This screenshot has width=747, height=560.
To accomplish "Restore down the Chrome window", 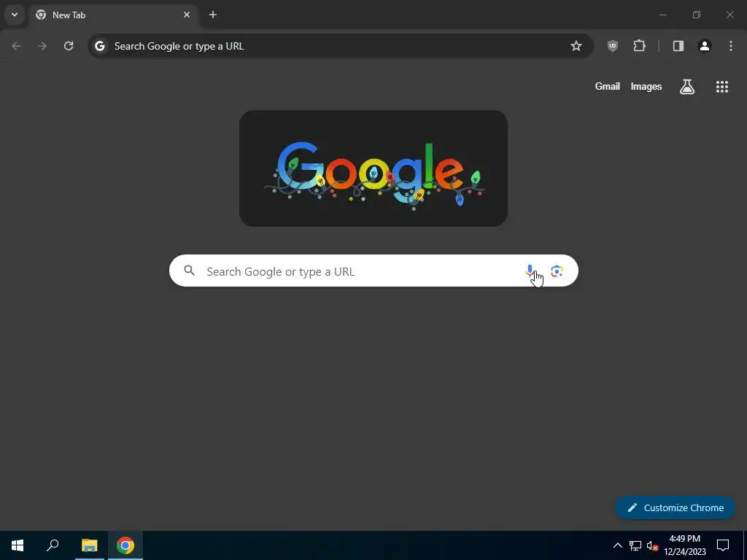I will coord(697,15).
